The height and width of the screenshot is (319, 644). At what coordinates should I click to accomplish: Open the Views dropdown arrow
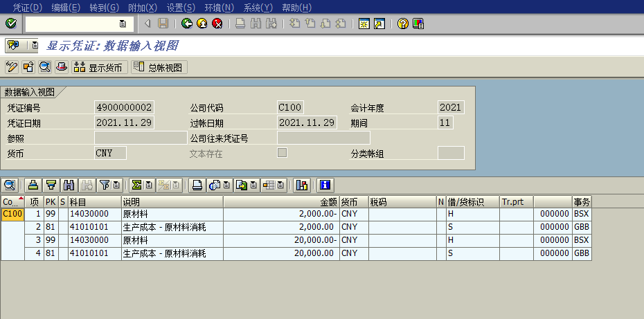[226, 185]
